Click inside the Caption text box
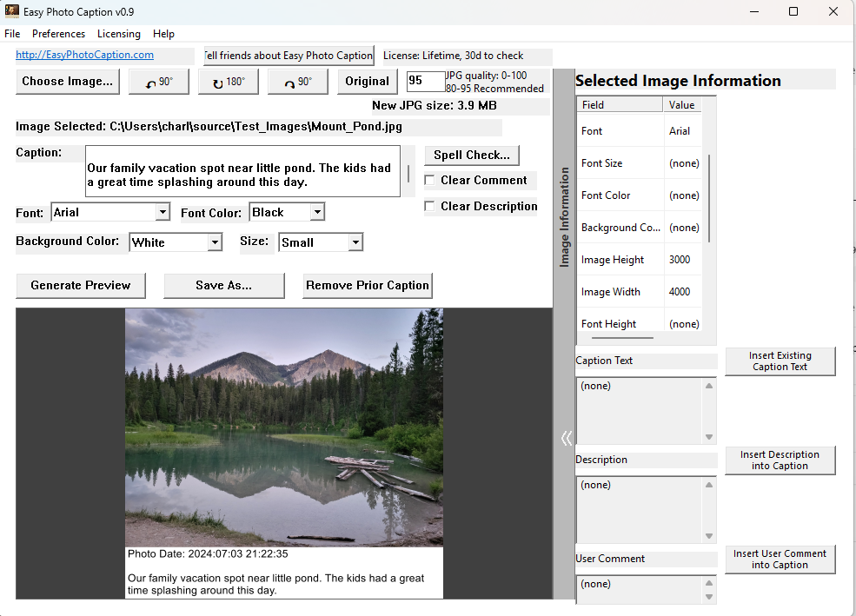 point(243,171)
